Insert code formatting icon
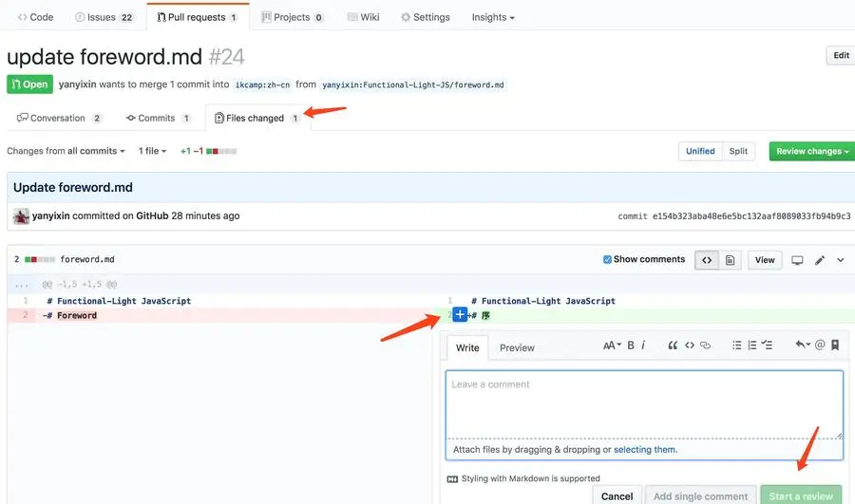The height and width of the screenshot is (504, 855). [x=690, y=345]
